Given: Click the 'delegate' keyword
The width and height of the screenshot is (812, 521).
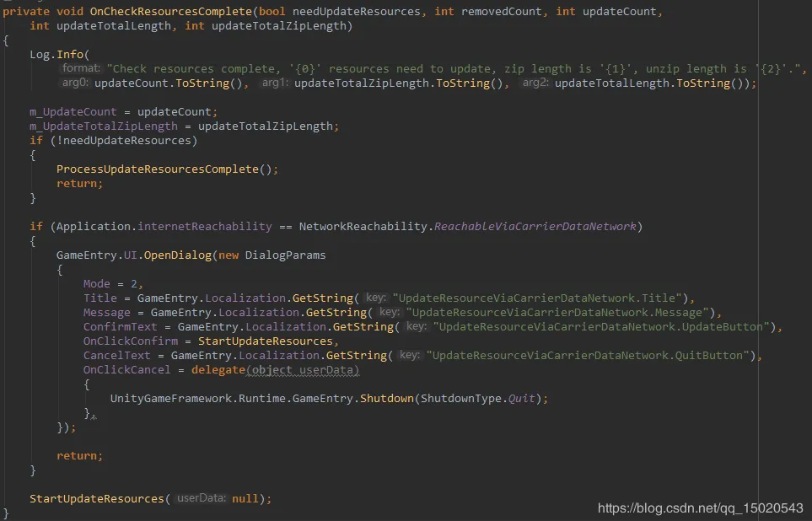Looking at the screenshot, I should (218, 370).
